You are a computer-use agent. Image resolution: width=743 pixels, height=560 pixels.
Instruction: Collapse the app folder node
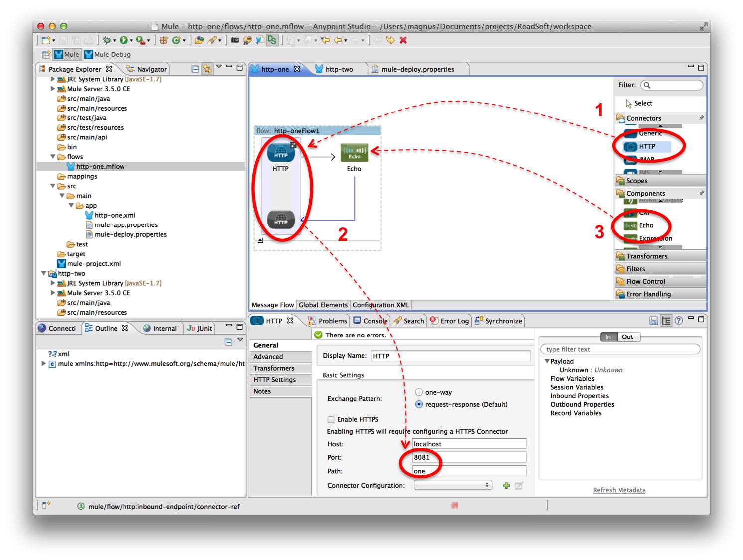pos(71,206)
